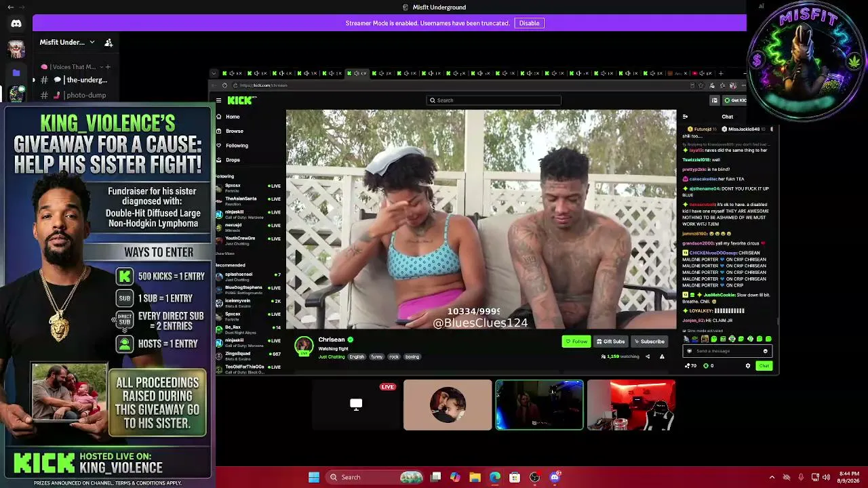Click the boxing stream tag
868x488 pixels.
click(x=412, y=357)
